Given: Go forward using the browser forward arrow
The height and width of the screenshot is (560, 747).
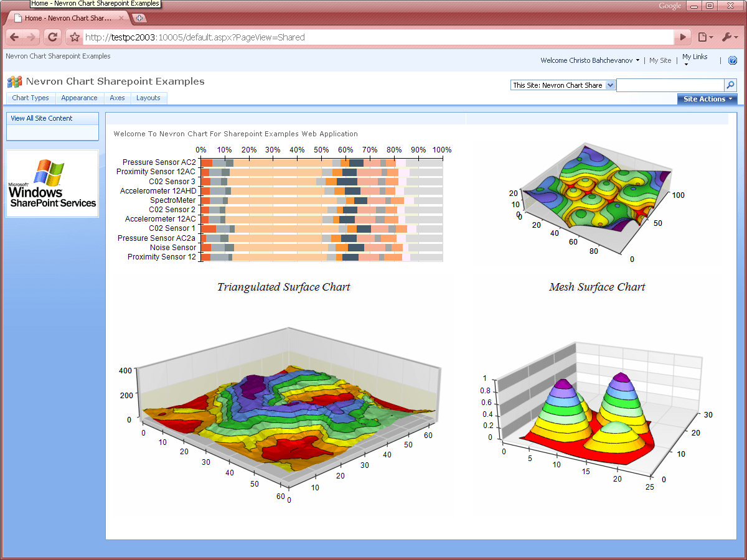Looking at the screenshot, I should click(x=32, y=37).
